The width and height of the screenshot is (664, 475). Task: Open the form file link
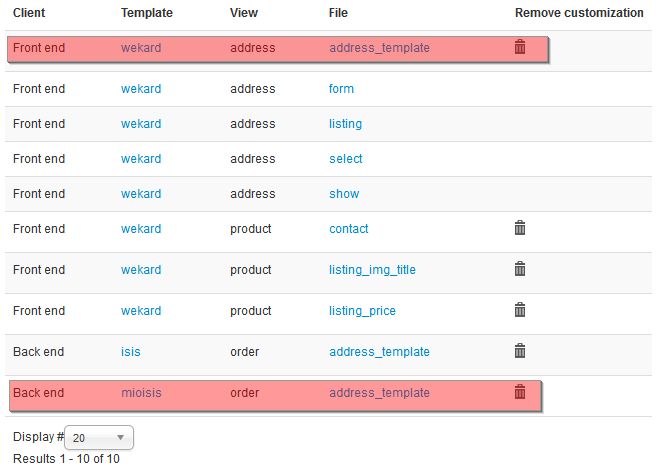(341, 89)
